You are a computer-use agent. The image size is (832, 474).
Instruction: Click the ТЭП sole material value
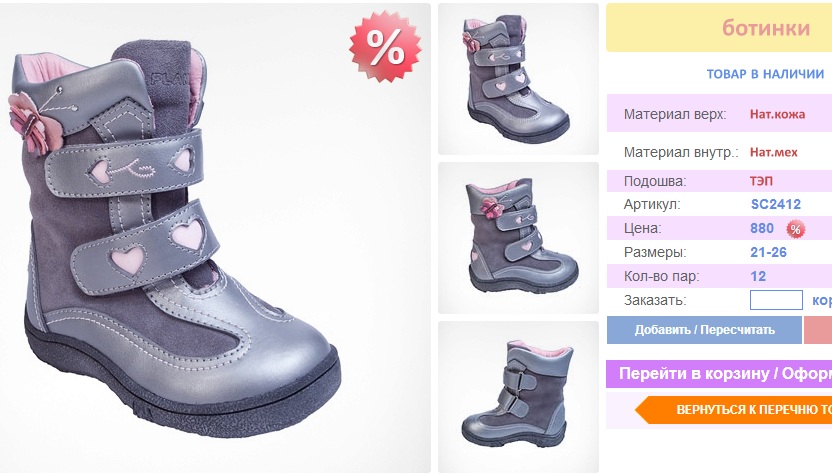point(761,181)
